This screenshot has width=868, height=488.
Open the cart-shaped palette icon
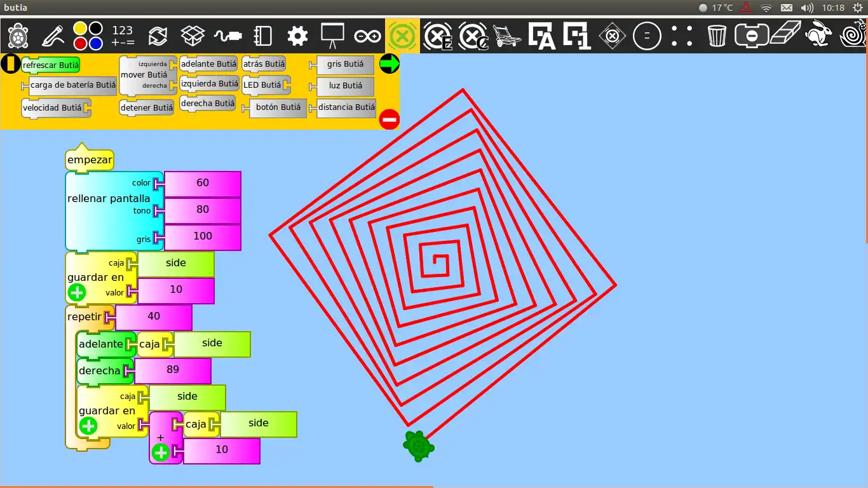click(507, 36)
